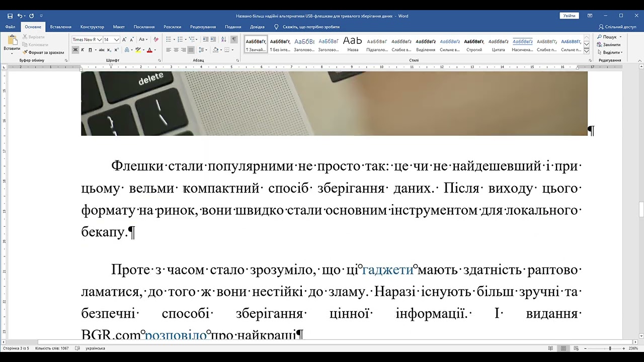644x362 pixels.
Task: Open Customize Quick Access Toolbar arrow
Action: [x=41, y=16]
